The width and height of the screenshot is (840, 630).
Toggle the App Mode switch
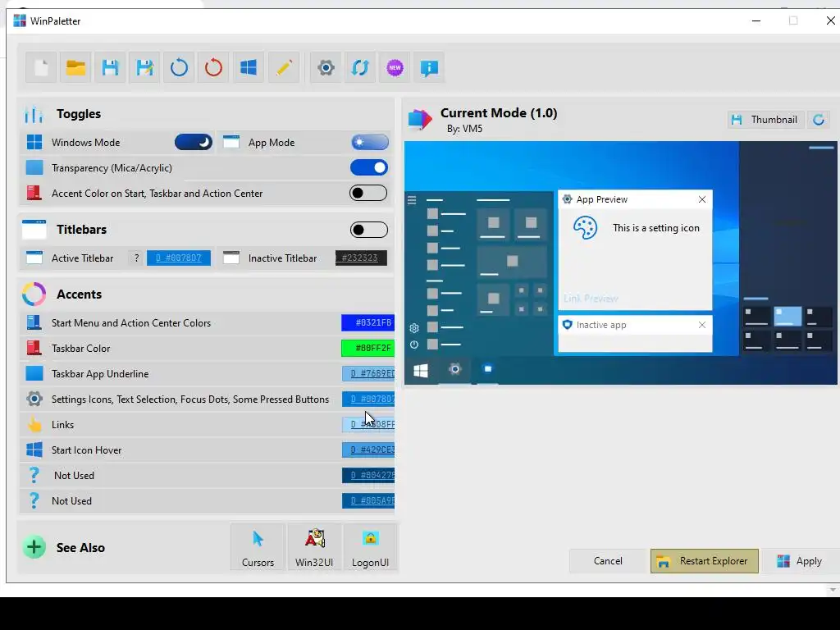click(370, 142)
